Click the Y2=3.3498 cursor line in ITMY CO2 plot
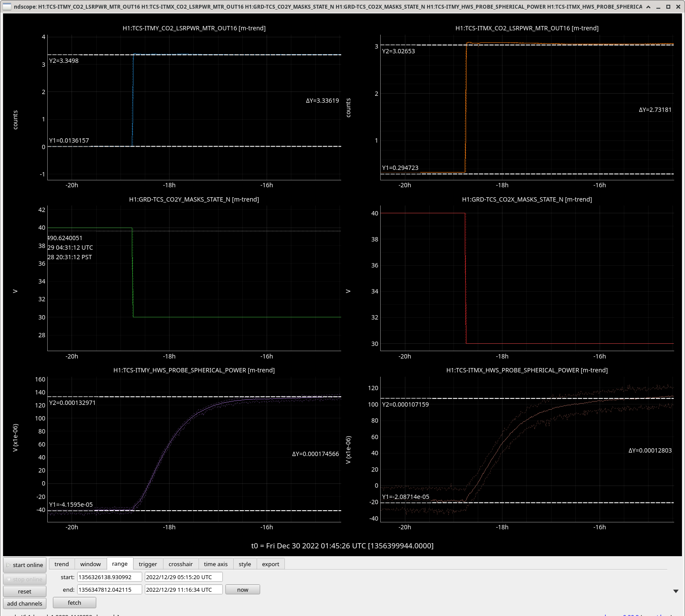 coord(194,55)
